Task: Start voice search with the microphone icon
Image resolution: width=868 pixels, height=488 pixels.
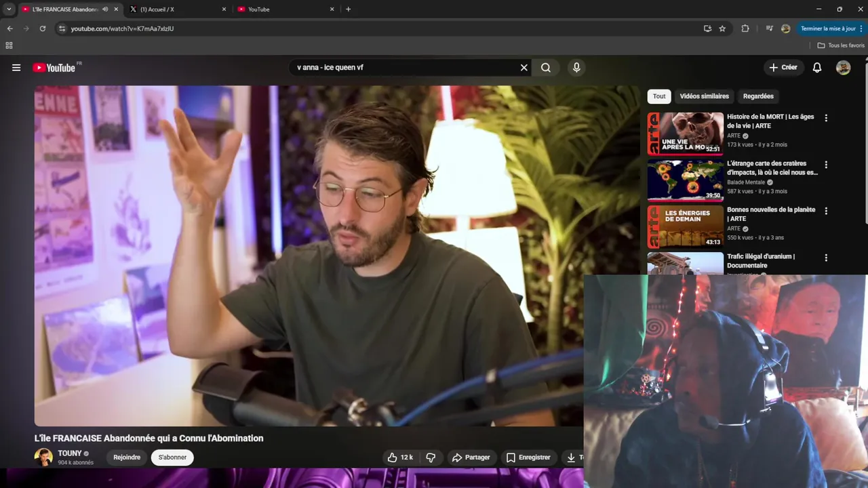Action: click(x=576, y=68)
